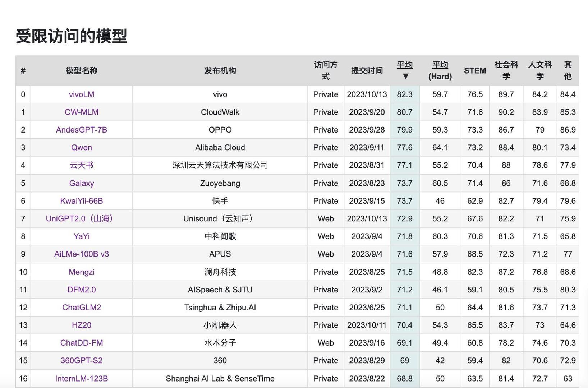Viewport: 588px width, 388px height.
Task: Open the DFM2.0 model page
Action: pyautogui.click(x=81, y=290)
